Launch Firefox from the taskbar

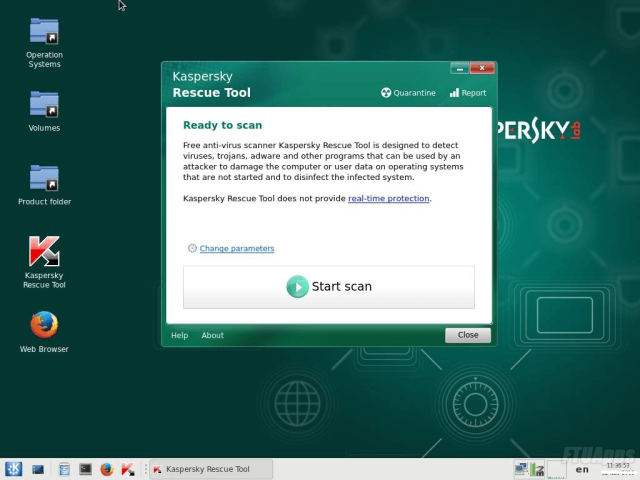tap(107, 469)
